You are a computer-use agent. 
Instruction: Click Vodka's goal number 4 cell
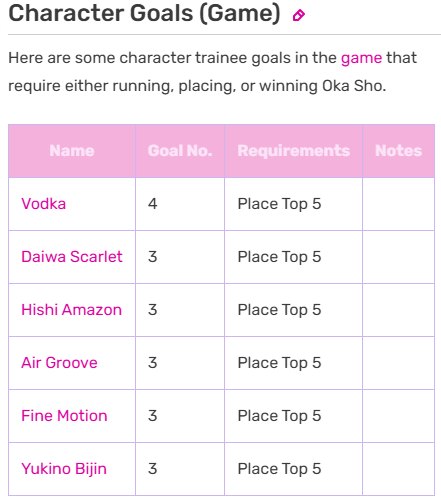coord(180,204)
